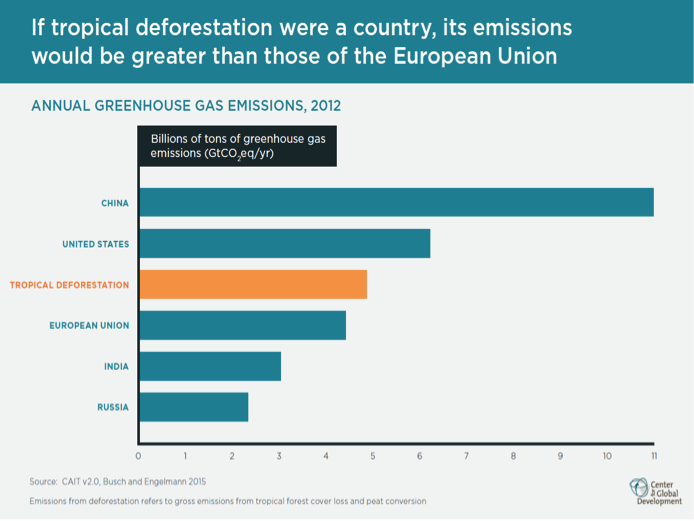Screen dimensions: 694x521
Task: Click the units legend box for GtCO2eq/yr
Action: pos(238,146)
